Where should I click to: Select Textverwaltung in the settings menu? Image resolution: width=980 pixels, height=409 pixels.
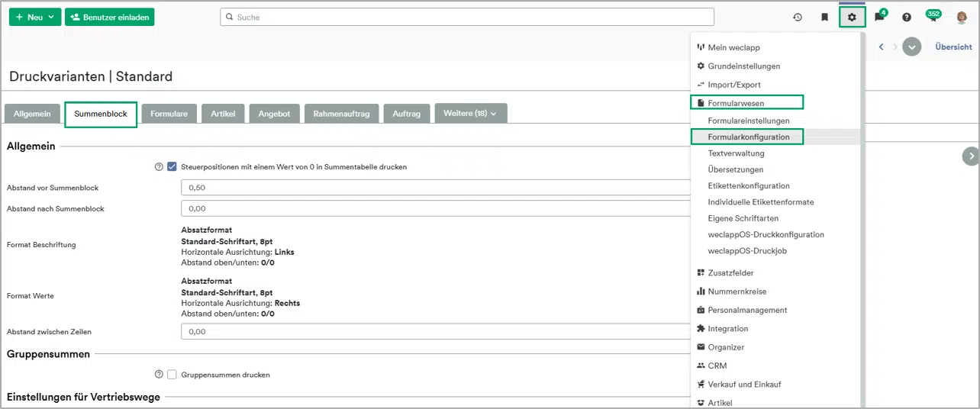pyautogui.click(x=735, y=153)
